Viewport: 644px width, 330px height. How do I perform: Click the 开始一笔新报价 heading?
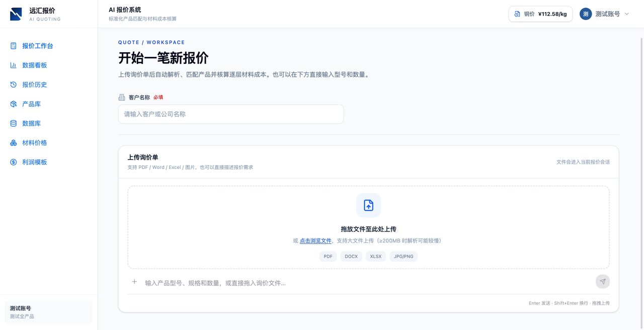(x=164, y=58)
